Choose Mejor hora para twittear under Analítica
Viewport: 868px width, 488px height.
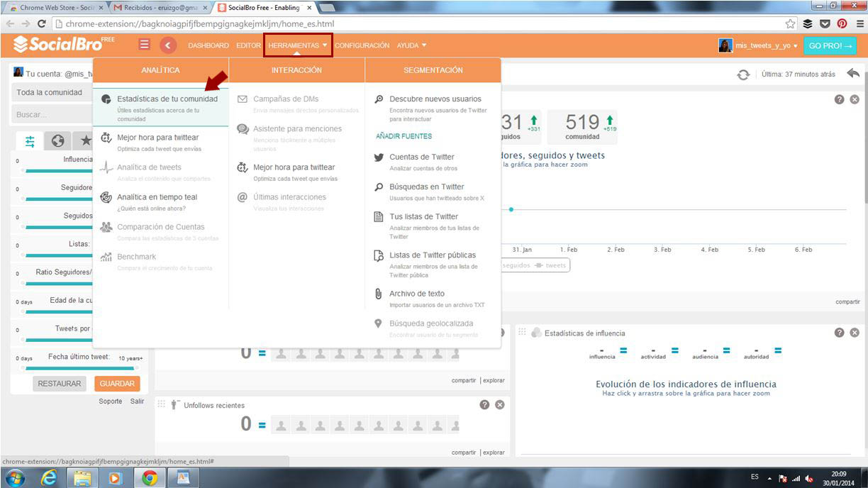point(157,138)
